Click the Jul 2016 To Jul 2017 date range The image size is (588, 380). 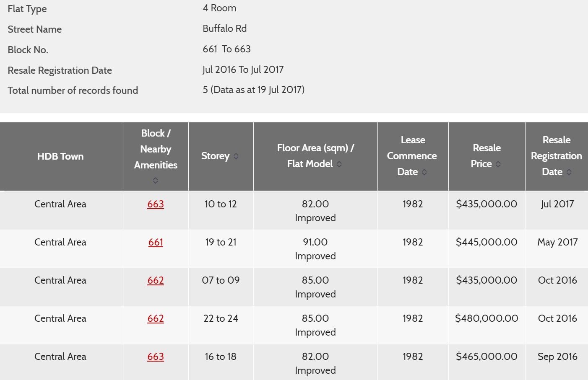click(243, 70)
